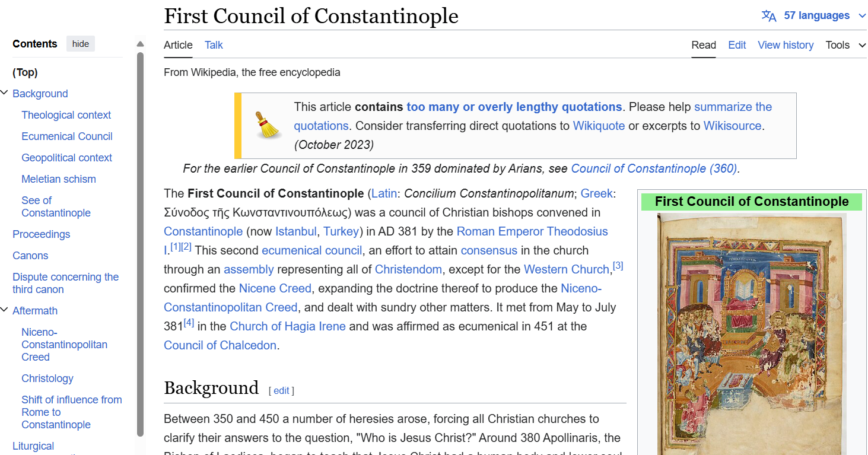This screenshot has height=455, width=868.
Task: Jump to (Top) in contents
Action: pos(25,72)
